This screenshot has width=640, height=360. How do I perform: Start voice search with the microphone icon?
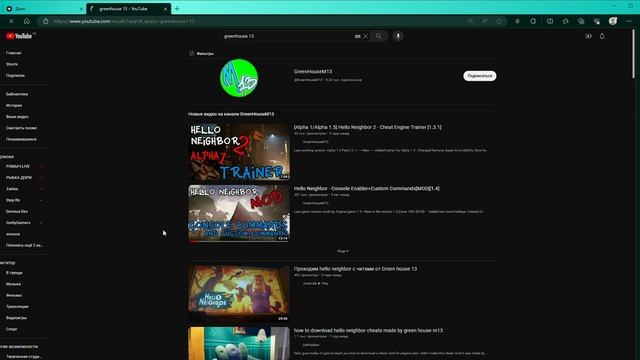(x=398, y=36)
